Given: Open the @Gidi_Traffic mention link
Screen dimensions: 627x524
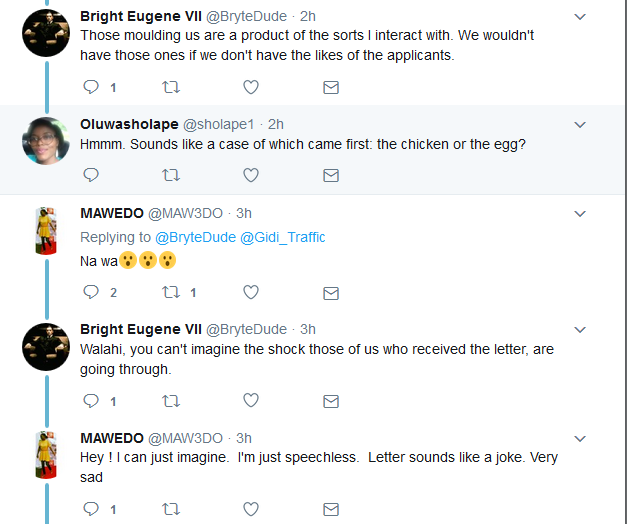Looking at the screenshot, I should tap(283, 237).
